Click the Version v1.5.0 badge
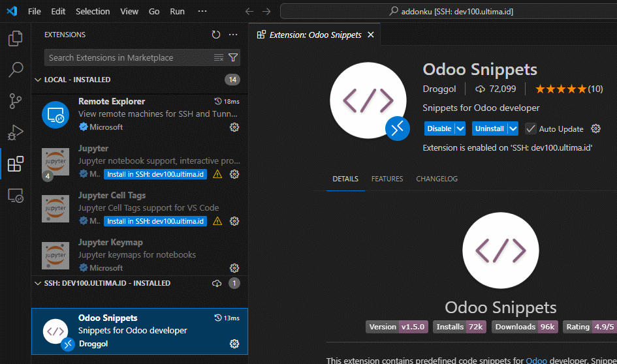 (397, 327)
